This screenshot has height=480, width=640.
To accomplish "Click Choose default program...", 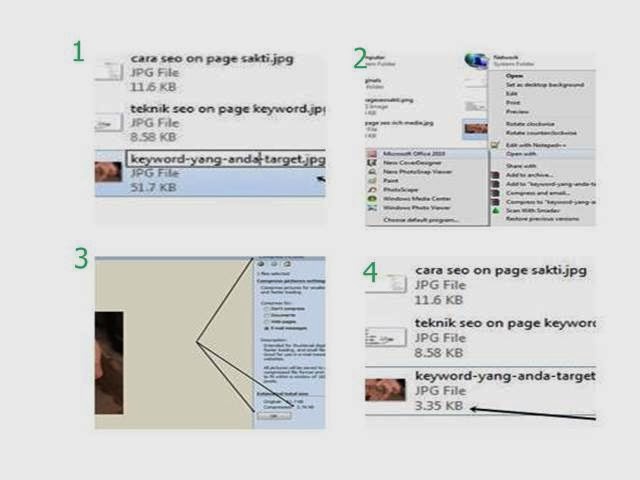I will [x=421, y=220].
